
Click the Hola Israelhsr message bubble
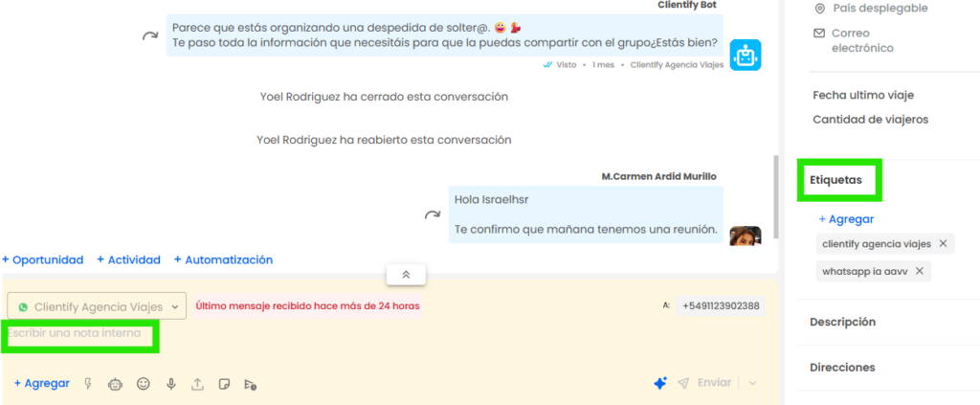(586, 214)
